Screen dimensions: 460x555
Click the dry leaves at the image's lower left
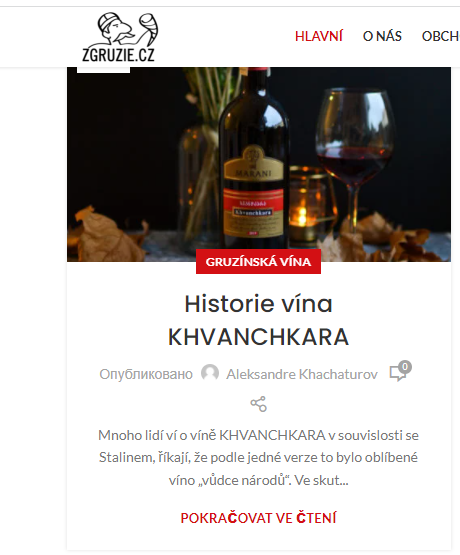[106, 235]
